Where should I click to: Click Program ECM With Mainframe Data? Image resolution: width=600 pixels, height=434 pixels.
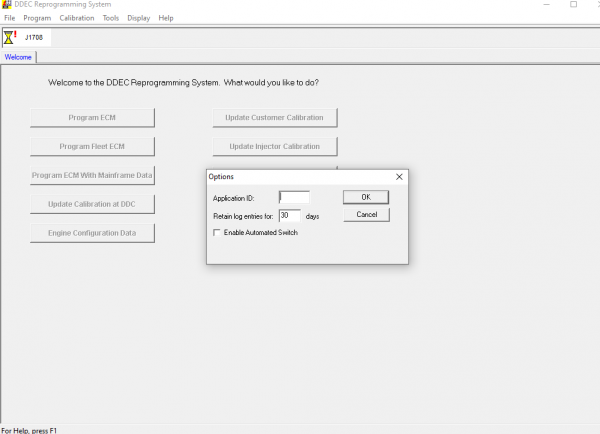coord(92,175)
